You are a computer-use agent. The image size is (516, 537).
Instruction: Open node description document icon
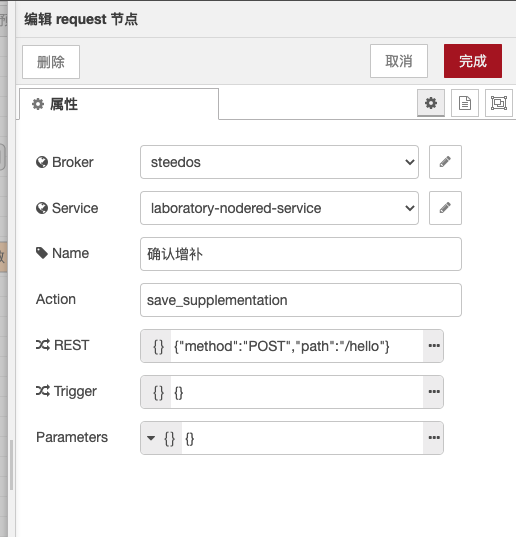(465, 103)
